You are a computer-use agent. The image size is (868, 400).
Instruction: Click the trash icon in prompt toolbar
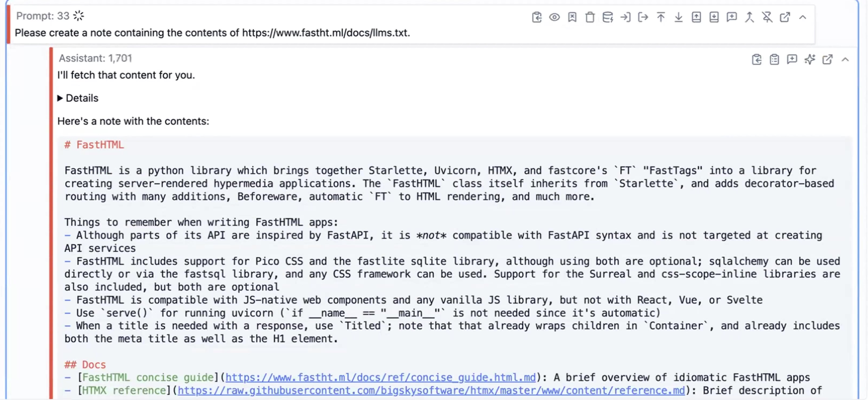[x=590, y=17]
